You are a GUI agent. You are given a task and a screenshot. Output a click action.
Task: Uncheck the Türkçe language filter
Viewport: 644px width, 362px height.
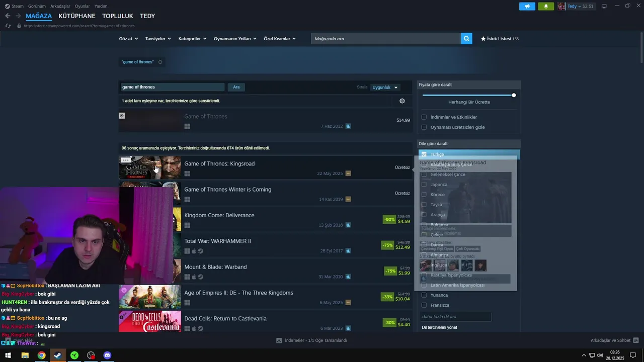424,154
